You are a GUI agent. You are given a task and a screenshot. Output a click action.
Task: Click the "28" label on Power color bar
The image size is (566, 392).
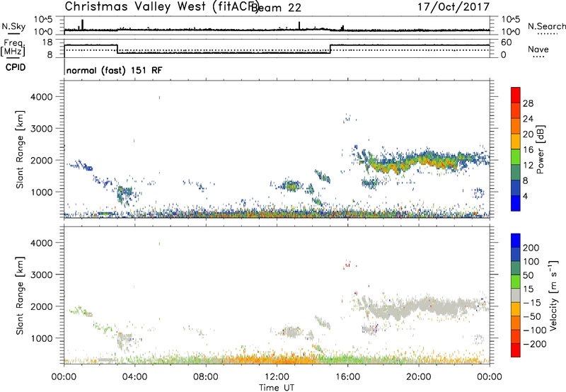tap(528, 103)
